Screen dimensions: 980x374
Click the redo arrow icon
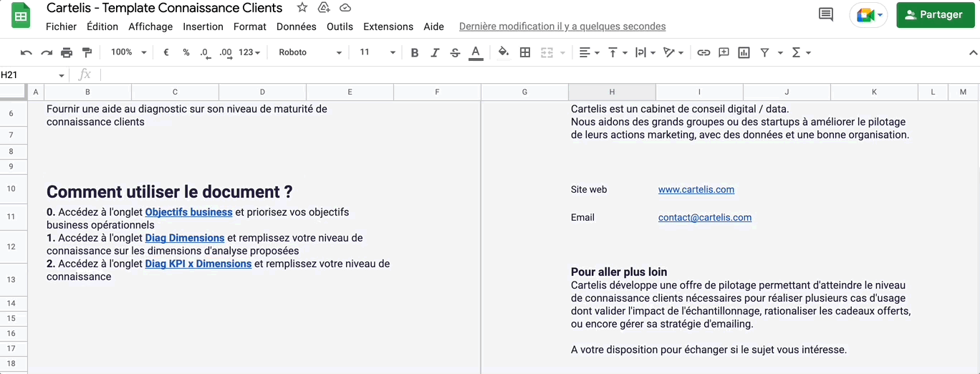tap(47, 52)
